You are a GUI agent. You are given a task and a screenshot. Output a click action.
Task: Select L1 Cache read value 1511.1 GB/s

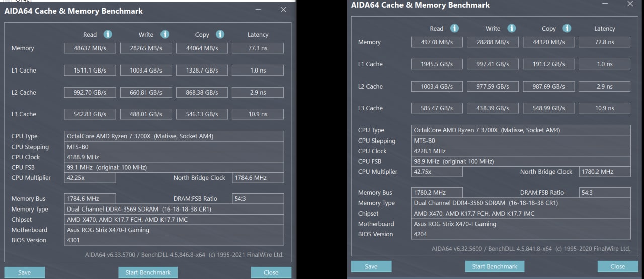tap(90, 71)
